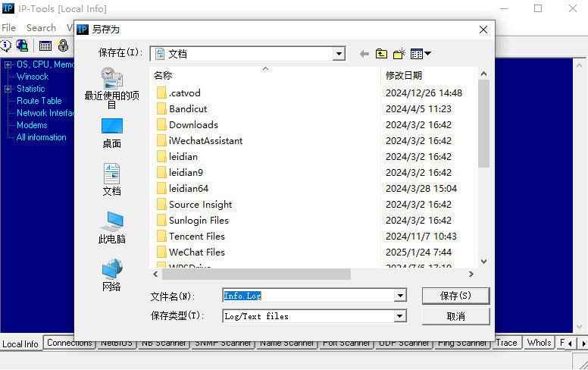Open the view menu icon in the dialog
Screen dimensions: 588x370
(x=421, y=54)
